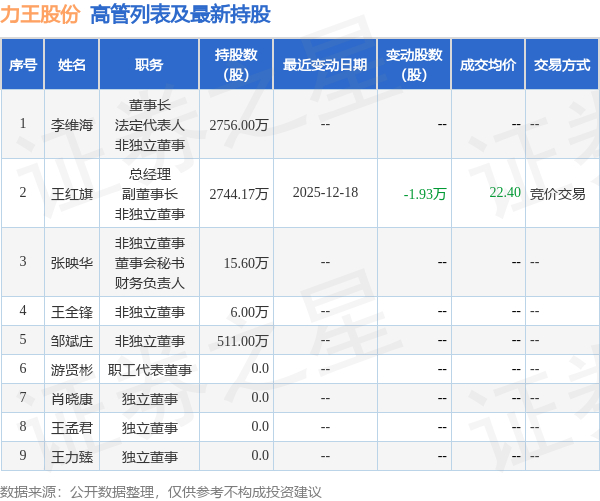Viewport: 600px width, 501px height.
Task: Click the 职务 column header
Action: tap(149, 64)
